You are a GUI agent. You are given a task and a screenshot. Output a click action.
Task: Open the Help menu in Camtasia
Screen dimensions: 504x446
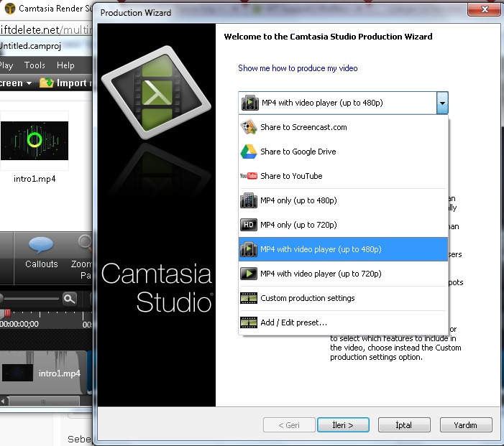[x=65, y=65]
